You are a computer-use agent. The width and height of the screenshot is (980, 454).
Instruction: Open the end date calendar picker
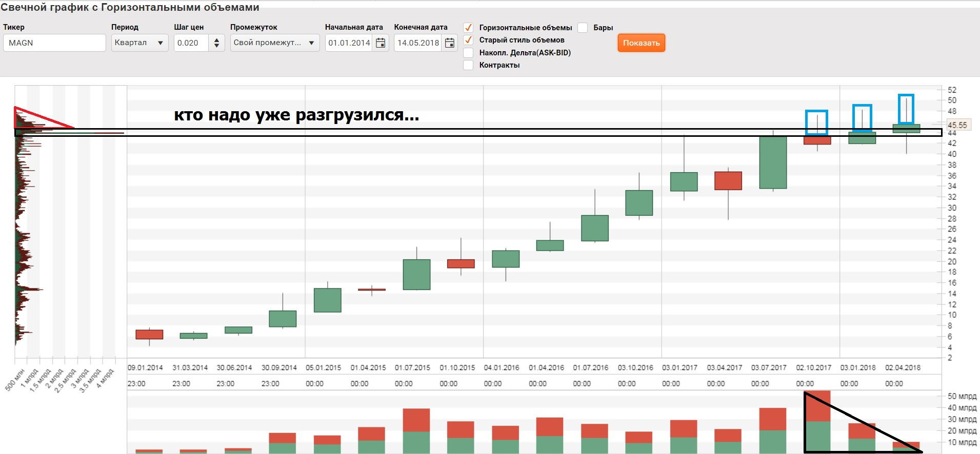[x=450, y=43]
